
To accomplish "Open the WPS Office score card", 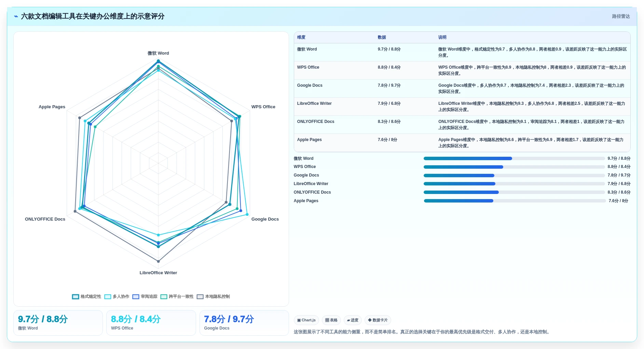I will pyautogui.click(x=151, y=323).
